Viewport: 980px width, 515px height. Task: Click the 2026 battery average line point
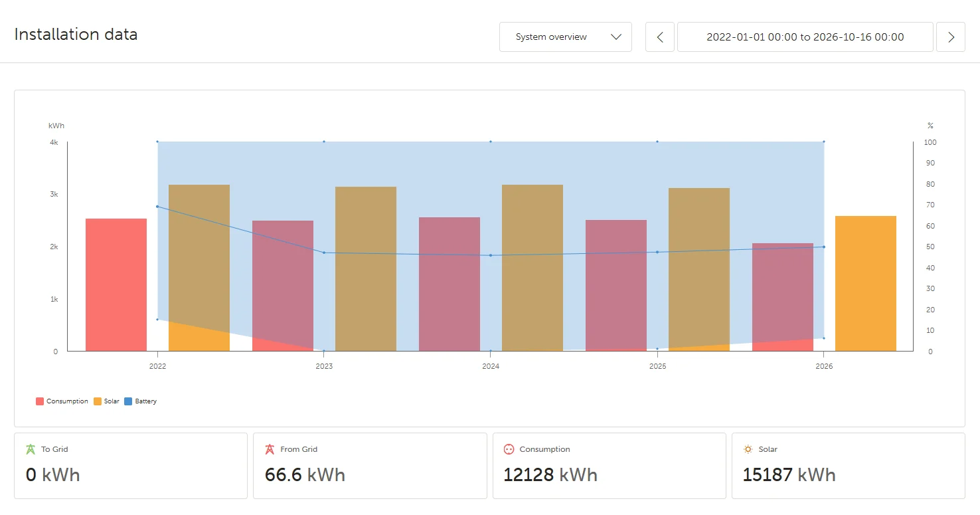pyautogui.click(x=824, y=247)
